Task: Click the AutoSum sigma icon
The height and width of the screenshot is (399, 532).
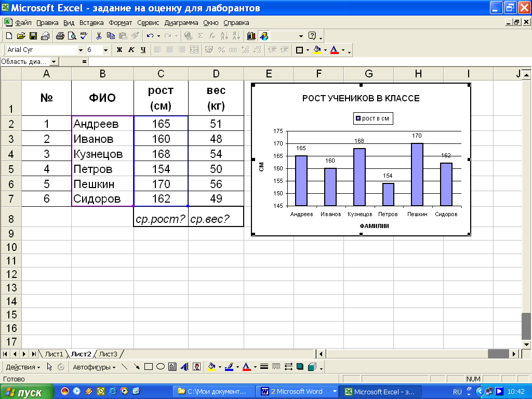Action: pyautogui.click(x=201, y=36)
